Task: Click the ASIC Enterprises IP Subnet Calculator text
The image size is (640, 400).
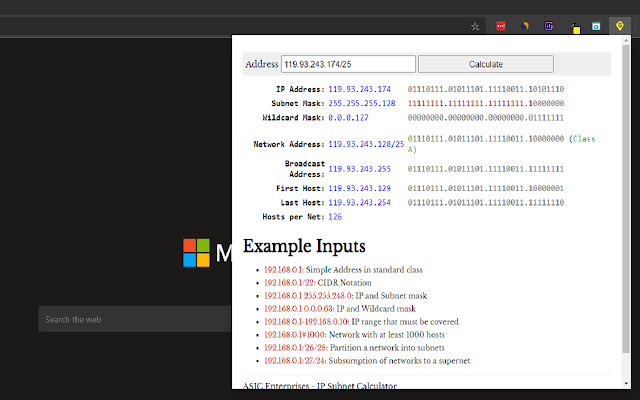Action: tap(320, 385)
